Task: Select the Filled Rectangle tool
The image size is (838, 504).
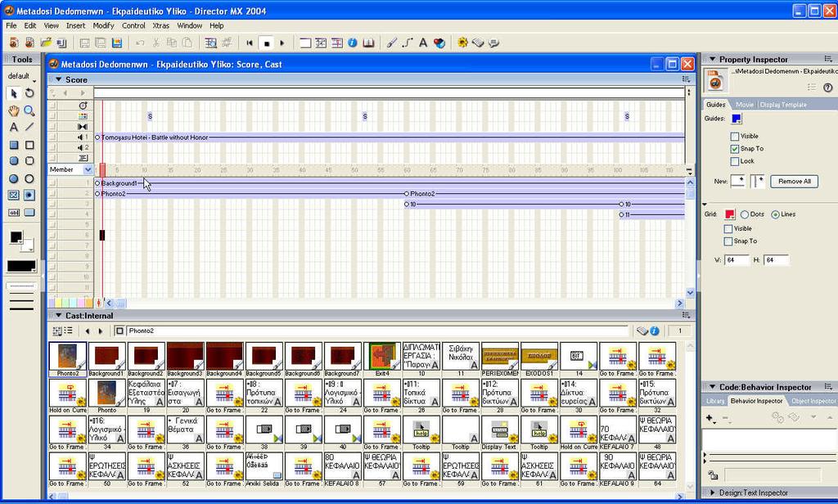Action: (14, 145)
